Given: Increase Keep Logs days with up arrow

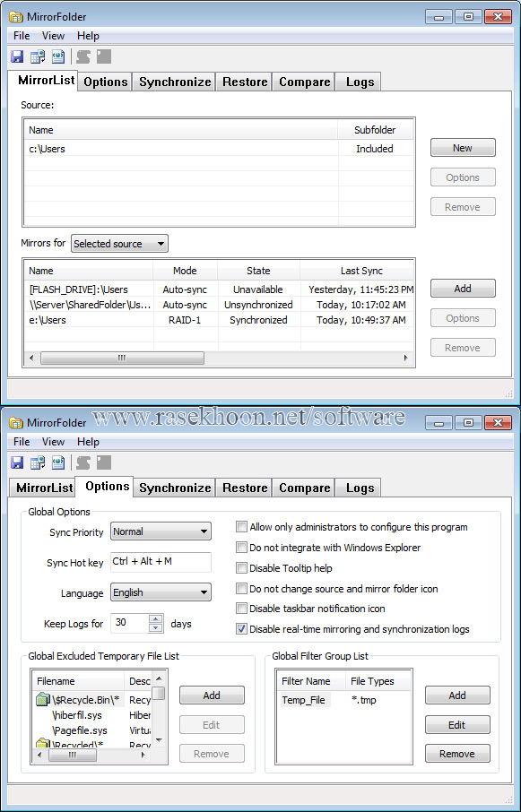Looking at the screenshot, I should [155, 618].
